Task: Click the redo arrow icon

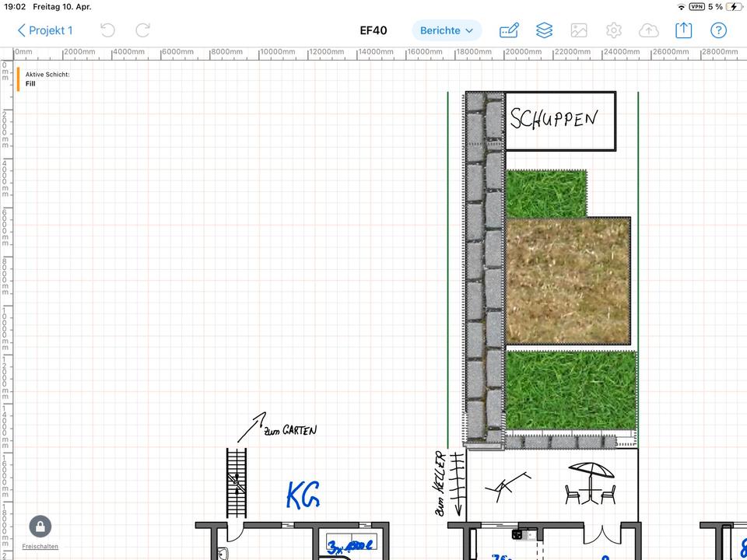Action: (x=143, y=30)
